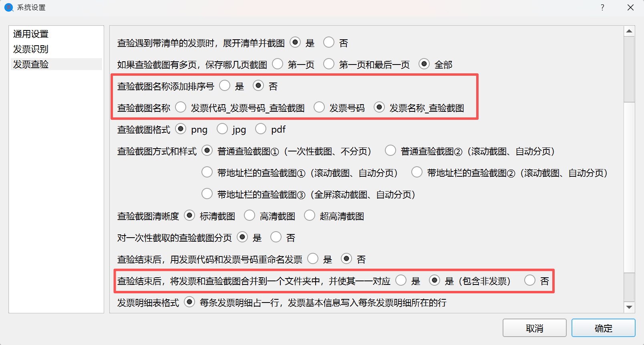The height and width of the screenshot is (345, 644).
Task: Select 是 for 查验截图名称添加排序号
Action: [225, 86]
